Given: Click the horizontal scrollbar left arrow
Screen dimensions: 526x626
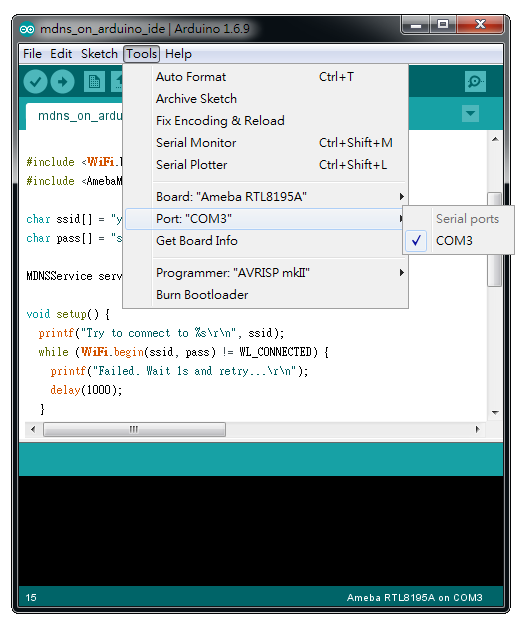Looking at the screenshot, I should click(x=33, y=430).
